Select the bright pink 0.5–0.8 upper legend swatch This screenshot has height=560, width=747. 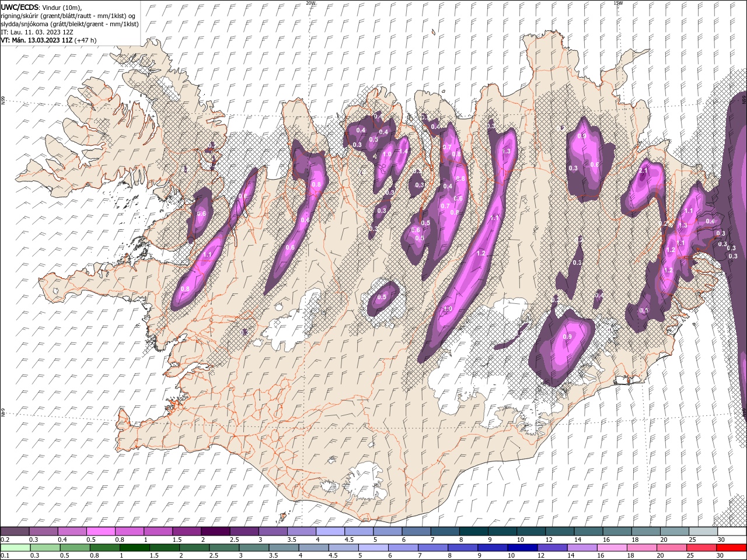coord(100,531)
